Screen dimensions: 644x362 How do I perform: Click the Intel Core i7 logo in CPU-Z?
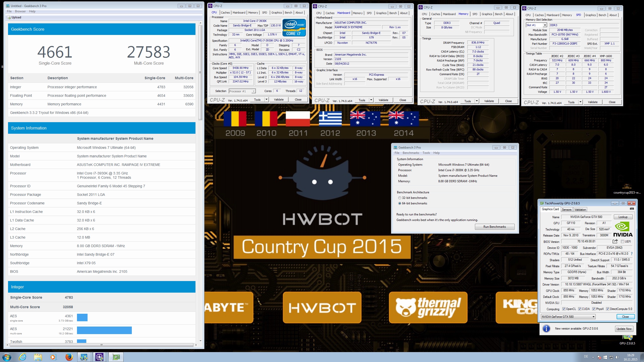pos(294,28)
